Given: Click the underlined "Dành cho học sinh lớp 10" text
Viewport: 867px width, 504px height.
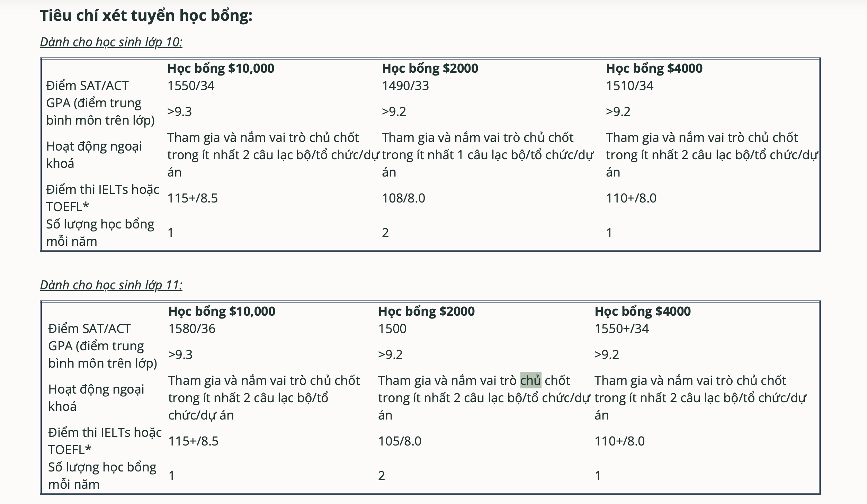Looking at the screenshot, I should [x=111, y=42].
